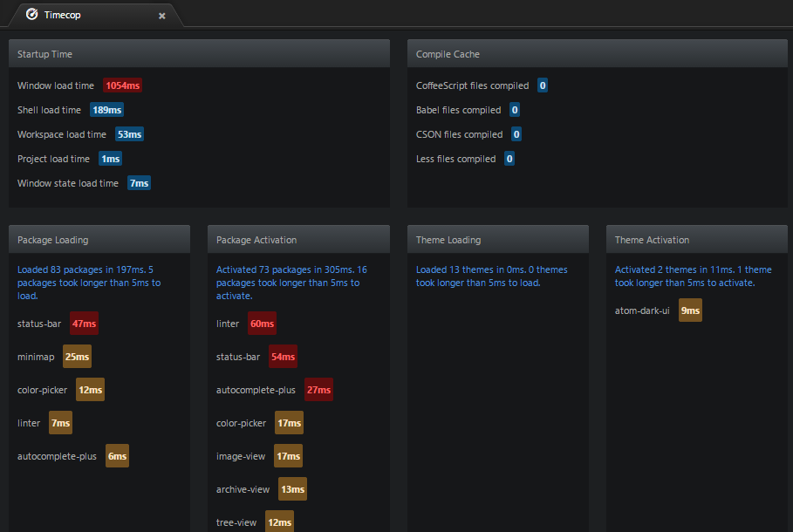Click the 7ms window state load badge
Viewport: 793px width, 532px height.
click(139, 183)
